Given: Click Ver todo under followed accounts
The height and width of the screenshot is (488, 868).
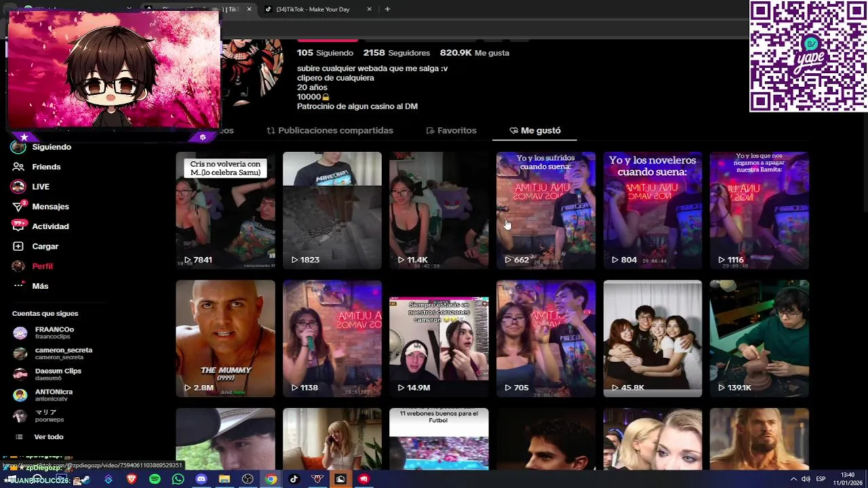Looking at the screenshot, I should 39,437.
